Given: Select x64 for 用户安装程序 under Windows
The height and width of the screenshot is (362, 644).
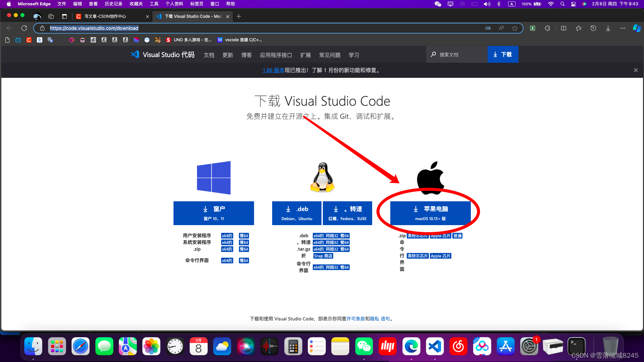Looking at the screenshot, I should pyautogui.click(x=227, y=236).
